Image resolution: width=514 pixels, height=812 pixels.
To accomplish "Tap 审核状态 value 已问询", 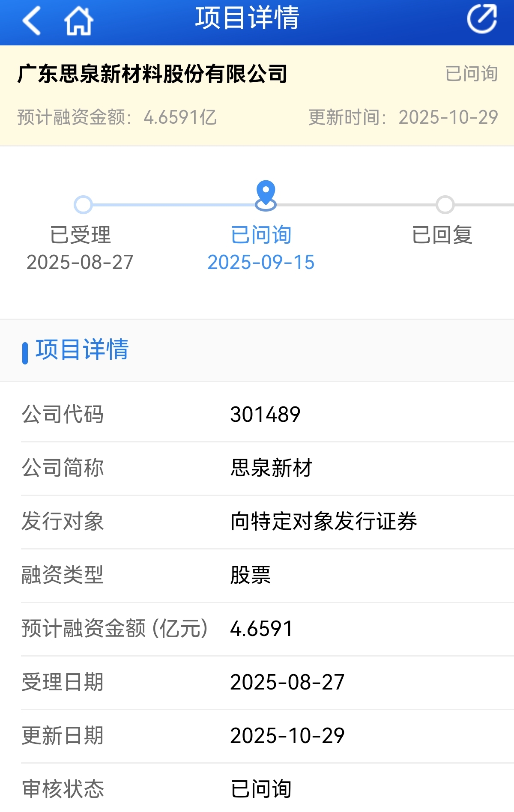I will 261,789.
